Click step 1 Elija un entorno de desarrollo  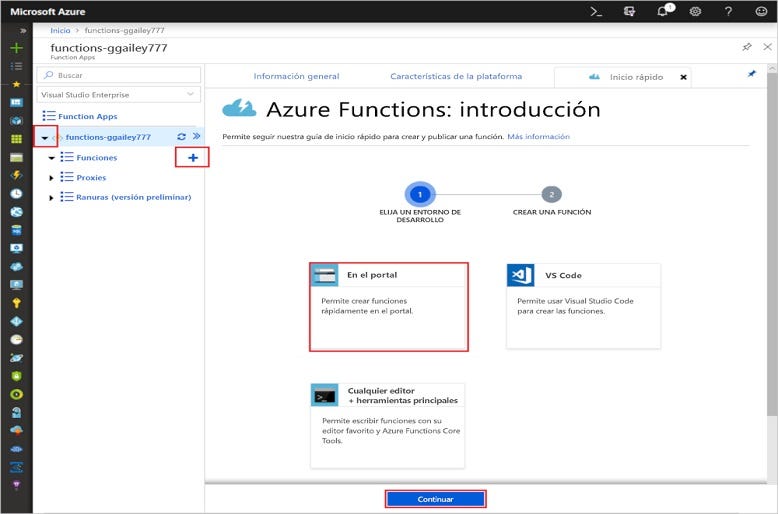[x=420, y=194]
